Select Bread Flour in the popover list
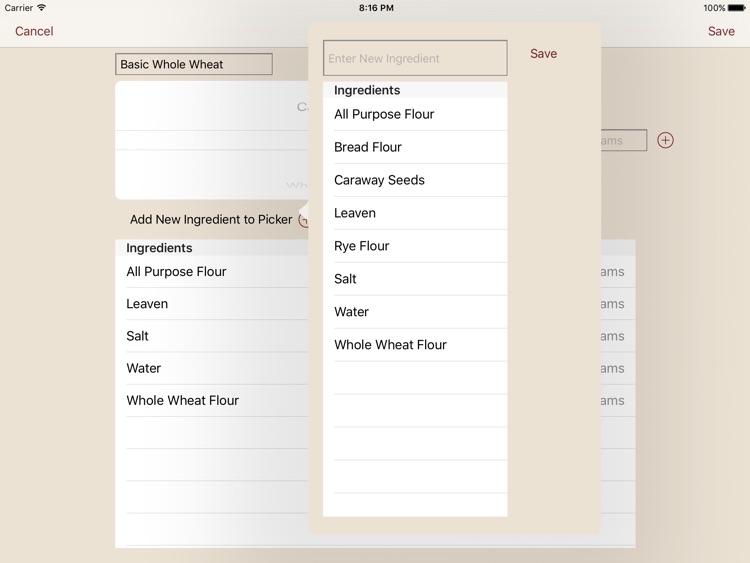The height and width of the screenshot is (563, 750). pos(415,147)
